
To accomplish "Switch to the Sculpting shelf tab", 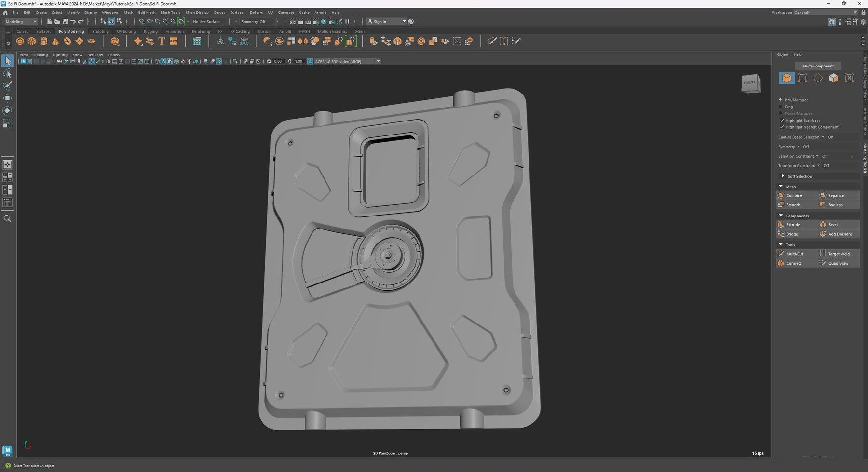I will (x=100, y=32).
